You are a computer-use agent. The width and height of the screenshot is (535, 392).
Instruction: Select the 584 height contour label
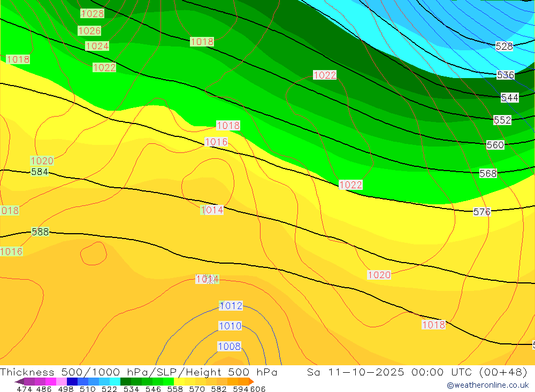tap(40, 172)
